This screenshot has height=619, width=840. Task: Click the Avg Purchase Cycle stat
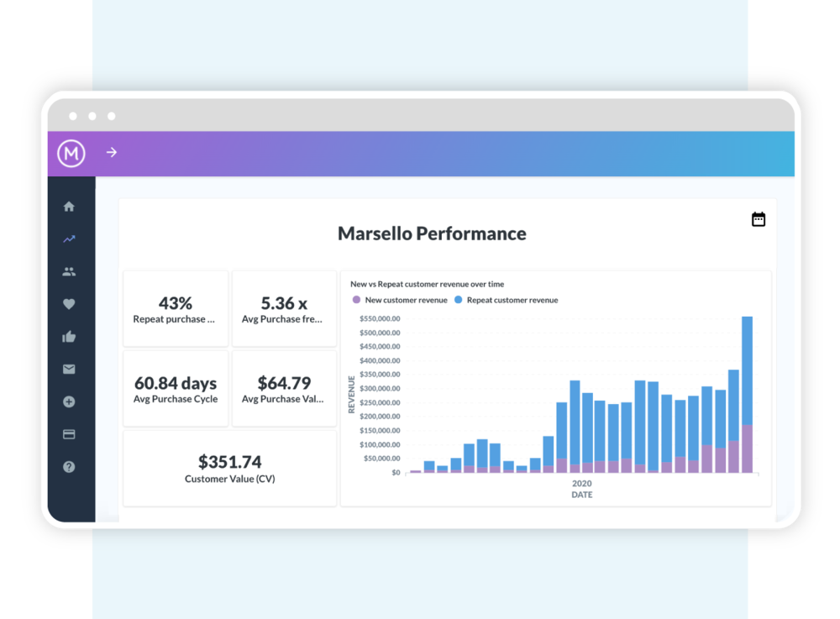click(175, 389)
